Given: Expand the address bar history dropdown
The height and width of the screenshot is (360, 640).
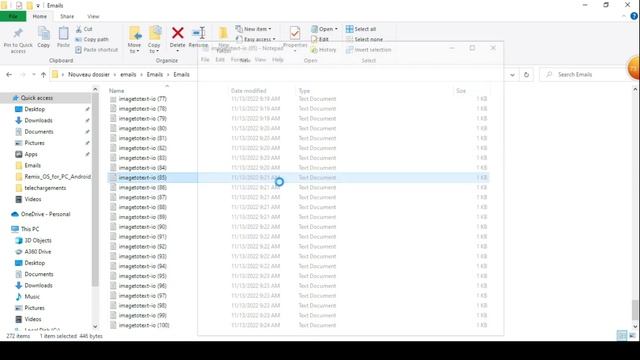Looking at the screenshot, I should click(x=512, y=75).
